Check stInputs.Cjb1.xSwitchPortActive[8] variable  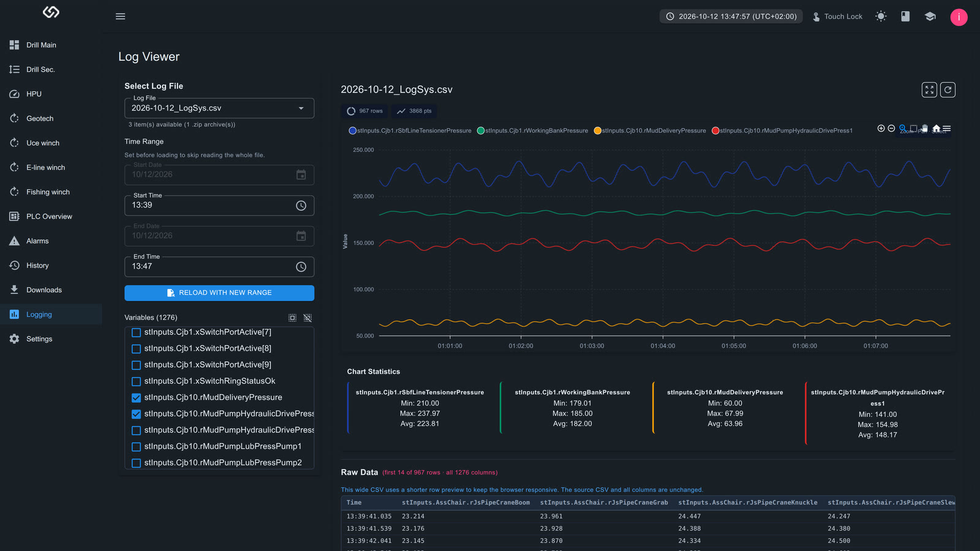(136, 348)
